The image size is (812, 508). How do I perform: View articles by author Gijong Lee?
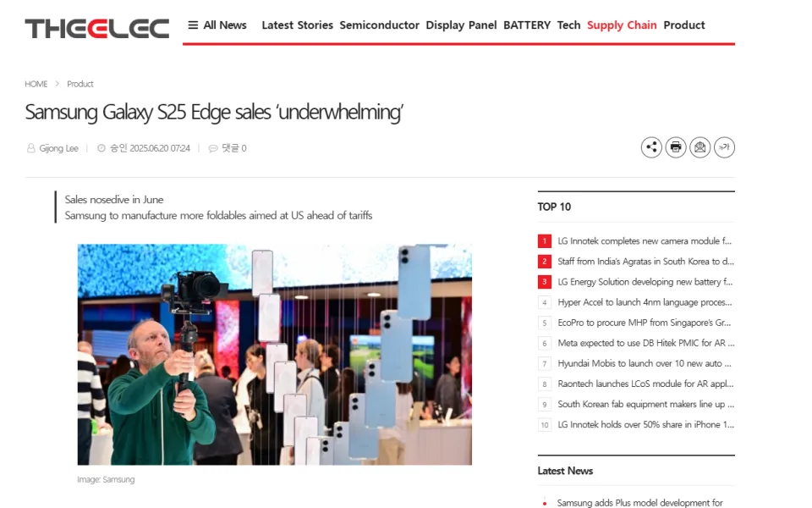[58, 148]
